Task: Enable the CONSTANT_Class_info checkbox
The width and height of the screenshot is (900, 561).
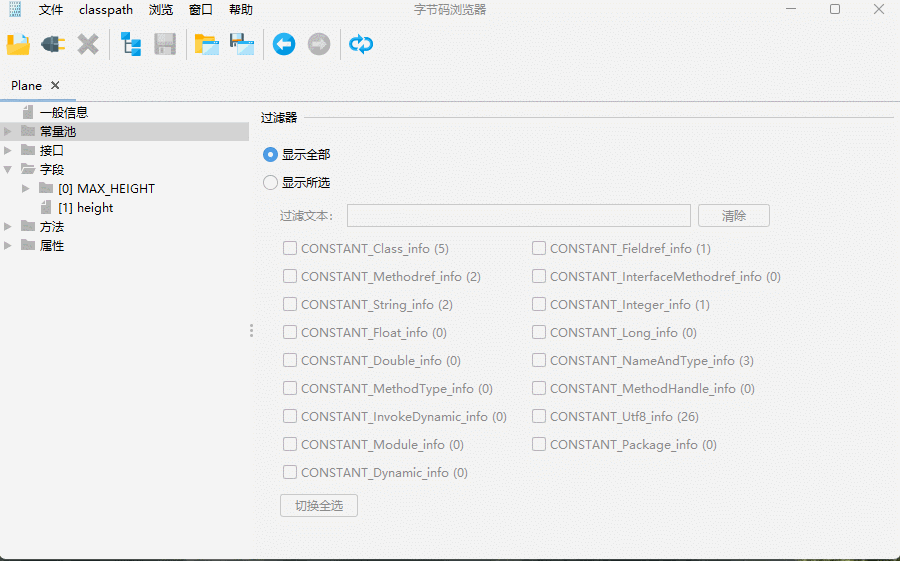Action: [290, 248]
